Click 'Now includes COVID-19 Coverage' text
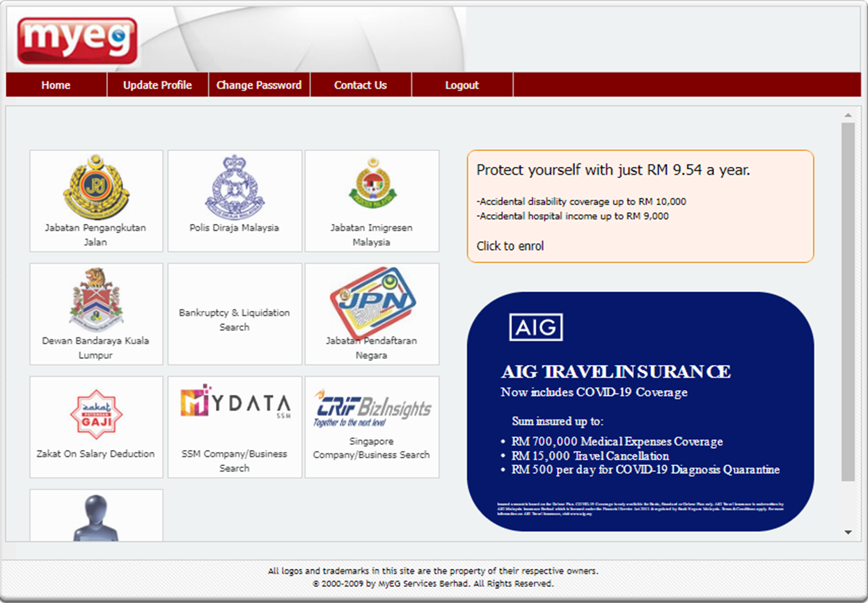This screenshot has height=603, width=868. coord(594,392)
